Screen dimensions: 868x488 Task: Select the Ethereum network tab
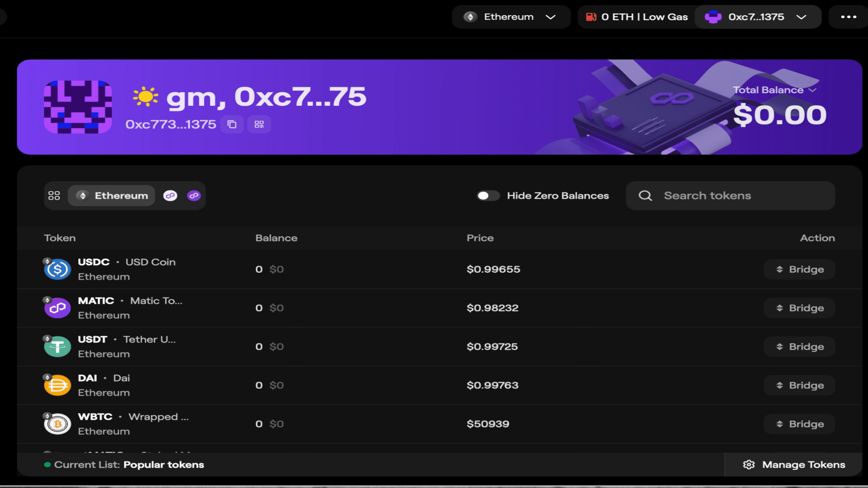click(112, 196)
